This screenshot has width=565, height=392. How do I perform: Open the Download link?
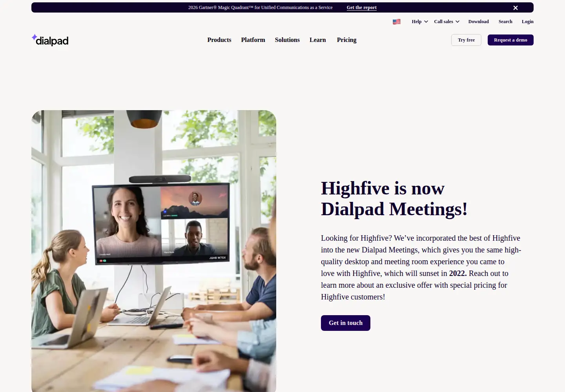pyautogui.click(x=478, y=22)
